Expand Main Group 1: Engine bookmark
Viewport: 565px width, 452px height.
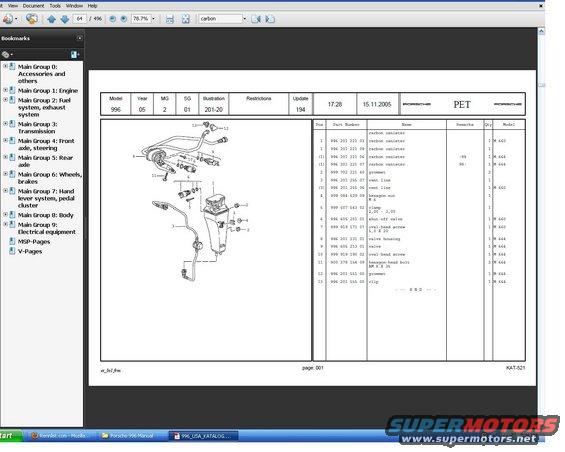pyautogui.click(x=5, y=90)
